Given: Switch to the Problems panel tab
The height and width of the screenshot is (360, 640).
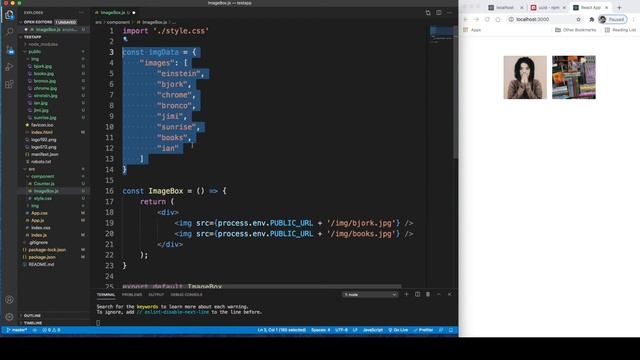Looking at the screenshot, I should (132, 294).
